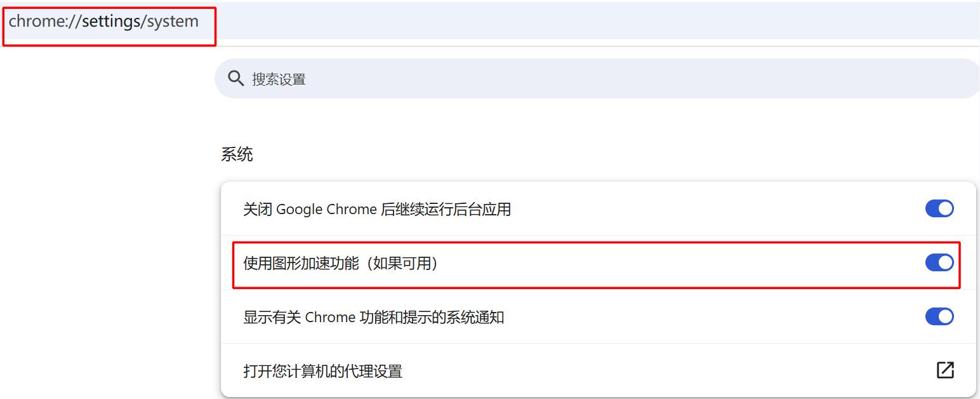
Task: Click the 系统 section heading
Action: click(x=237, y=154)
